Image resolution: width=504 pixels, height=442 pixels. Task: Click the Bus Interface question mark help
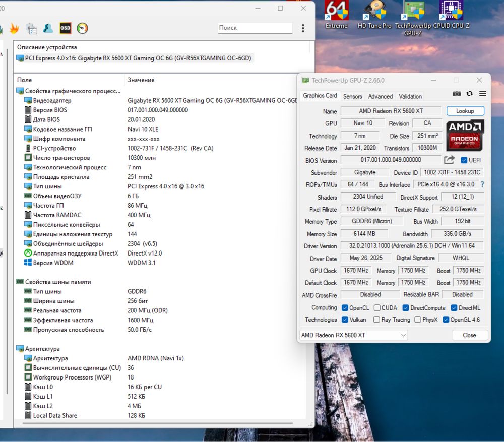482,184
